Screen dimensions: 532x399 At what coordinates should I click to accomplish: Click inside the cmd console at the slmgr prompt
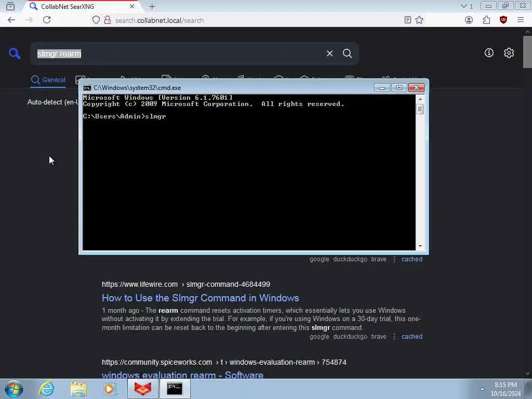[155, 116]
